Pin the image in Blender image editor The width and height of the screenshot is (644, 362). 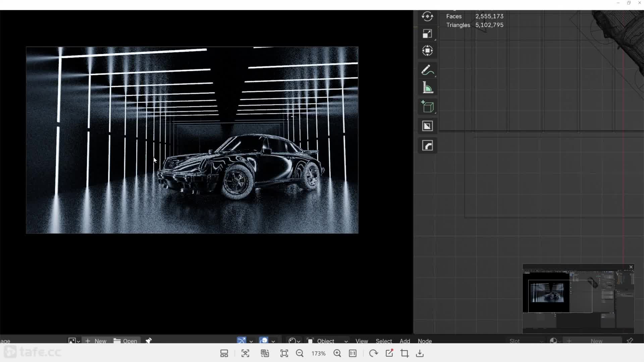(149, 341)
